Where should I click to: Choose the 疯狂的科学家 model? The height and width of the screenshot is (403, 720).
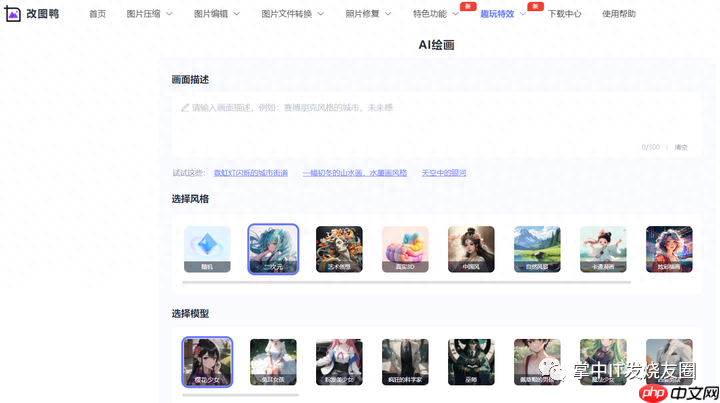(x=405, y=362)
